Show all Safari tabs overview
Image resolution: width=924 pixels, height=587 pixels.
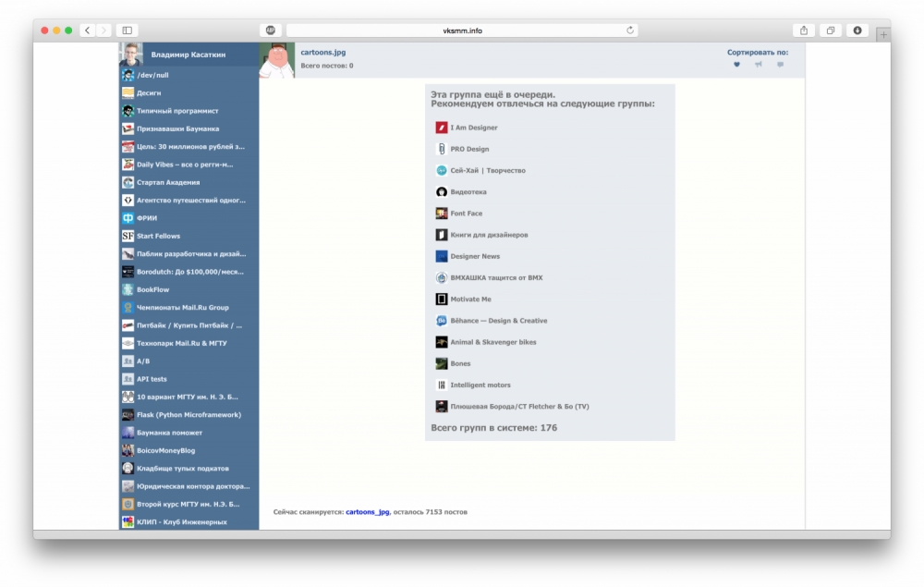(x=831, y=31)
